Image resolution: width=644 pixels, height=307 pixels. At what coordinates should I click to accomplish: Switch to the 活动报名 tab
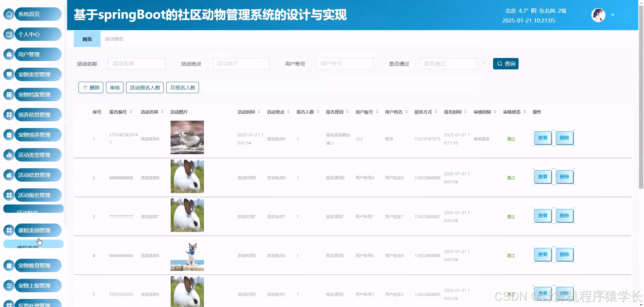click(x=114, y=39)
